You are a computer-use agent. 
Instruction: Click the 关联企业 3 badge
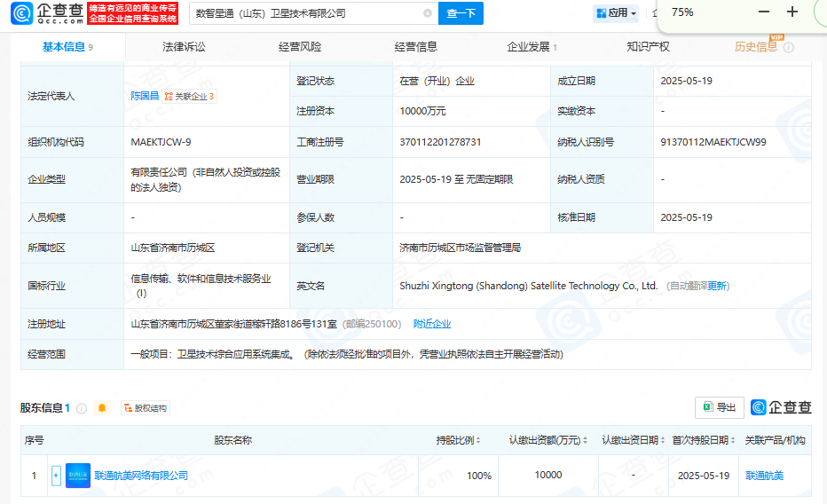point(189,97)
